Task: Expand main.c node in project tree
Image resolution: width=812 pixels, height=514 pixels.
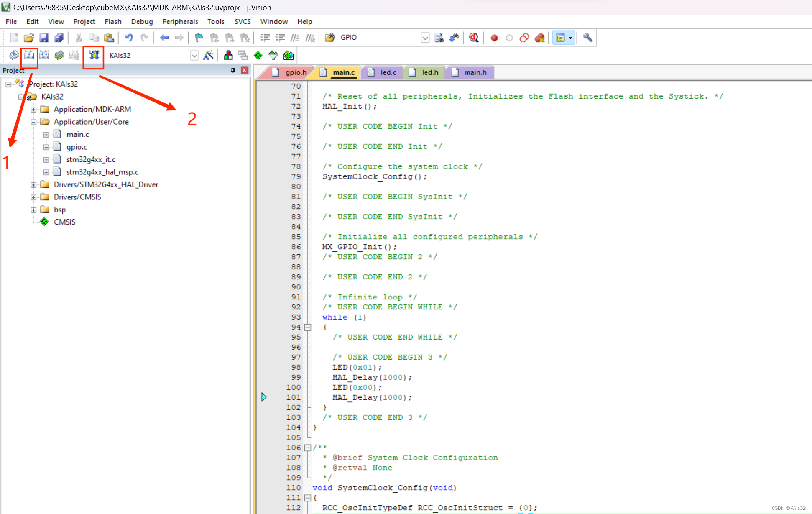Action: (46, 135)
